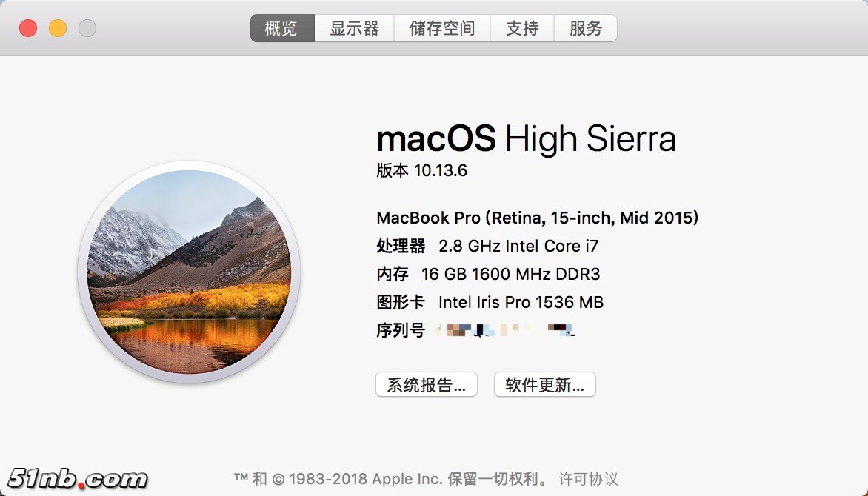Click the 处理器 2.8 GHz Intel Core i7 line
Image resolution: width=868 pixels, height=496 pixels.
[487, 246]
